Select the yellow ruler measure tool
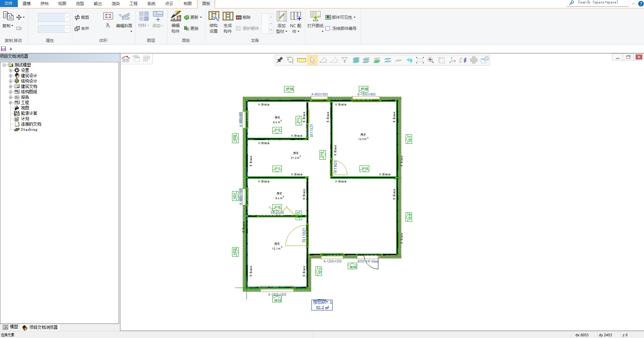The width and height of the screenshot is (644, 338). (301, 60)
